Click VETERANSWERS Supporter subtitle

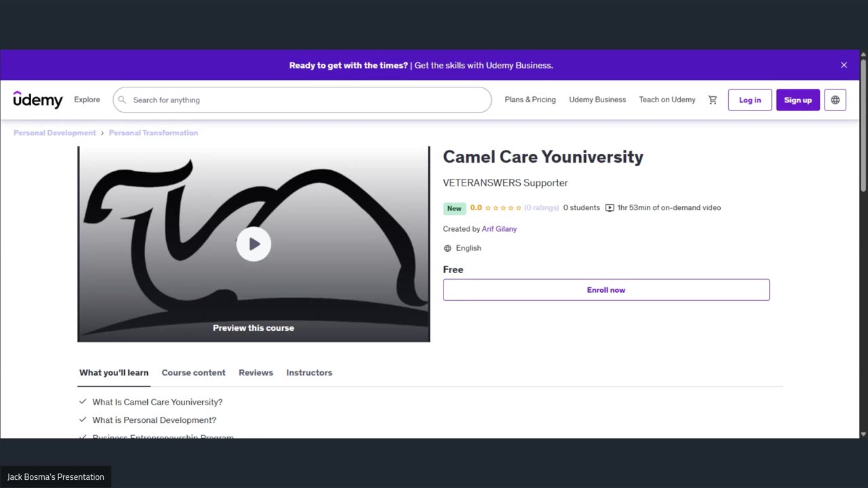tap(505, 183)
